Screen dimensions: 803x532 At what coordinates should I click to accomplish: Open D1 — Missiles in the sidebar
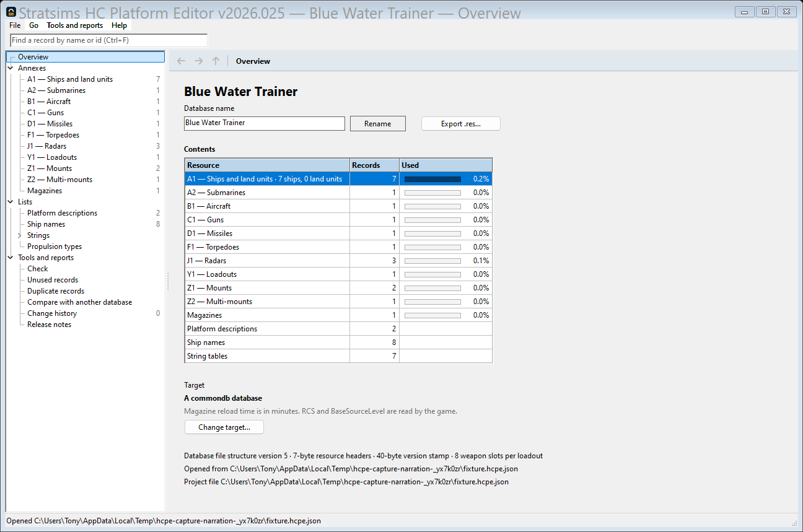pyautogui.click(x=50, y=124)
